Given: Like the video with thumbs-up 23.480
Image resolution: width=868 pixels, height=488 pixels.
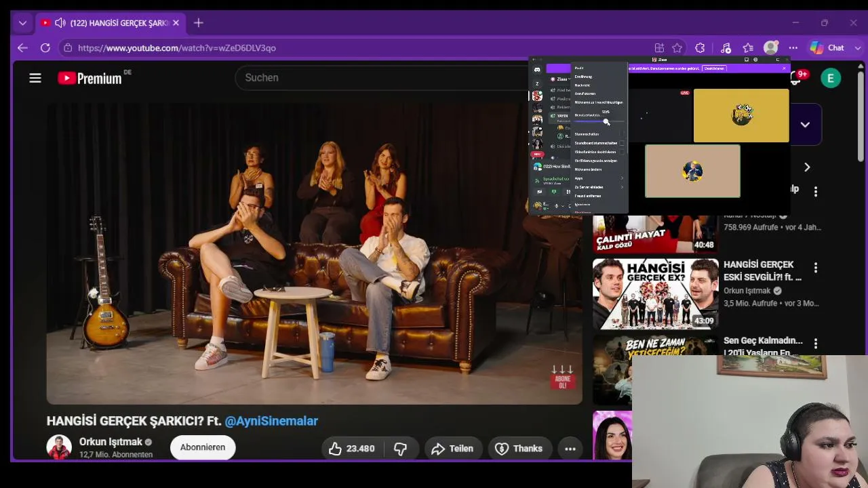Looking at the screenshot, I should click(352, 449).
